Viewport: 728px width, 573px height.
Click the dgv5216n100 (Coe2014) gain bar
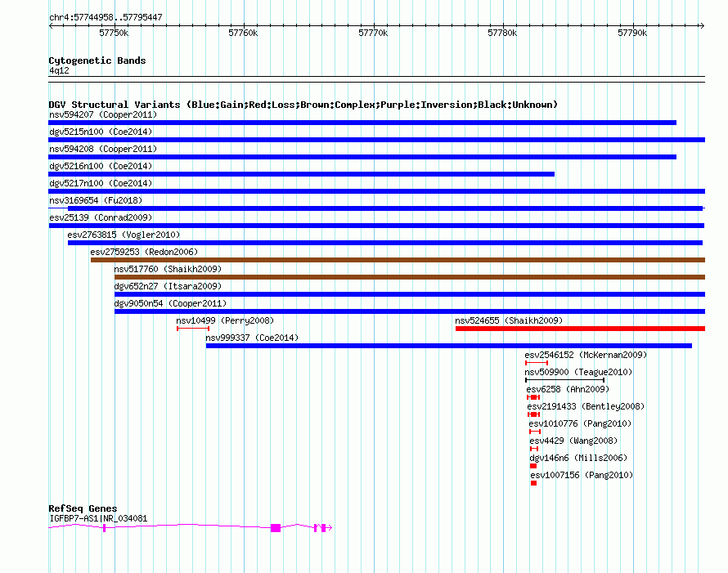pyautogui.click(x=301, y=174)
